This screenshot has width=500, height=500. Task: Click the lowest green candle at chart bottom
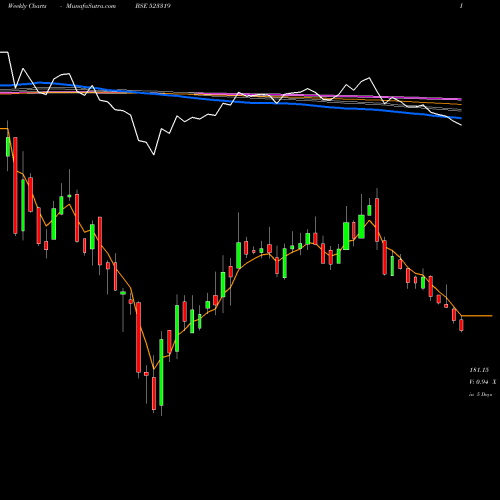click(x=161, y=373)
